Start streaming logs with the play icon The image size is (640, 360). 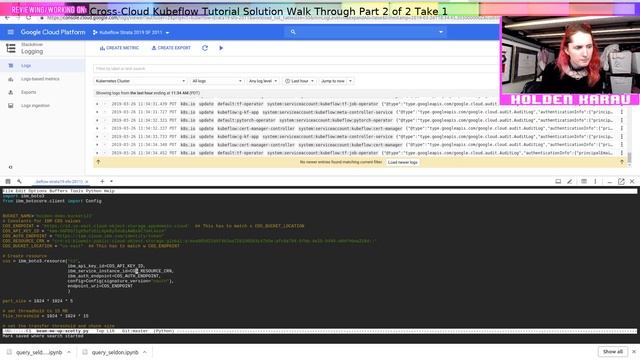click(x=221, y=48)
